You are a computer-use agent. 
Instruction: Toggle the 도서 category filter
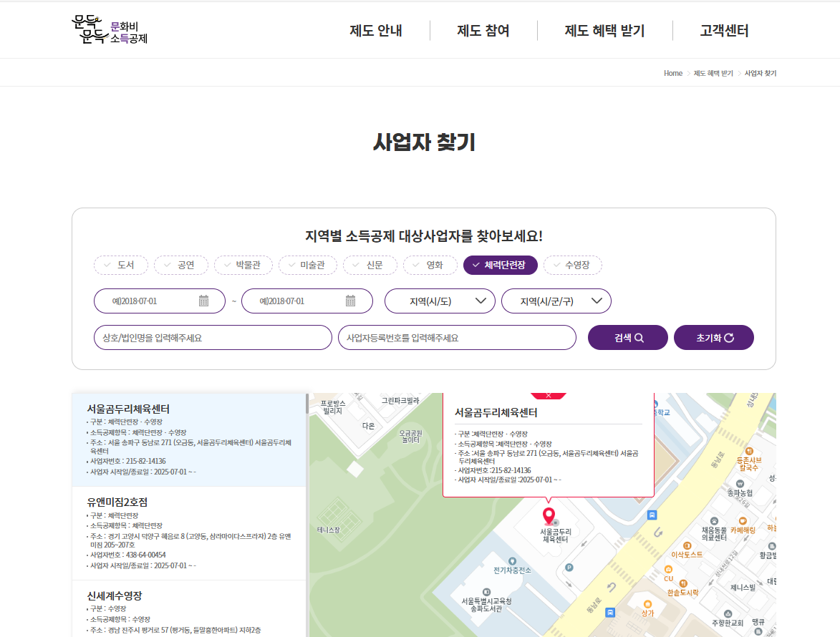120,265
